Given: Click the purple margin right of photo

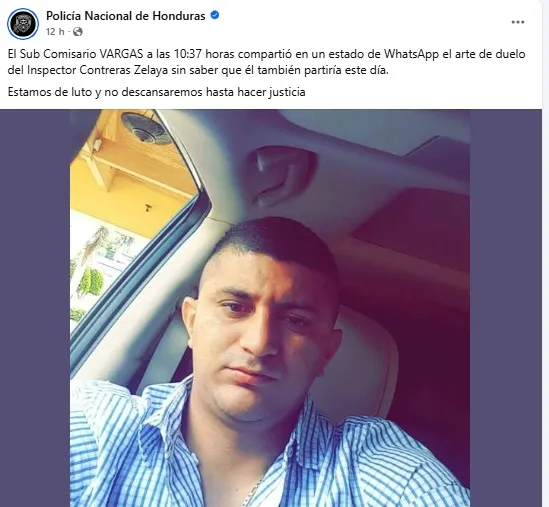Looking at the screenshot, I should click(x=506, y=308).
